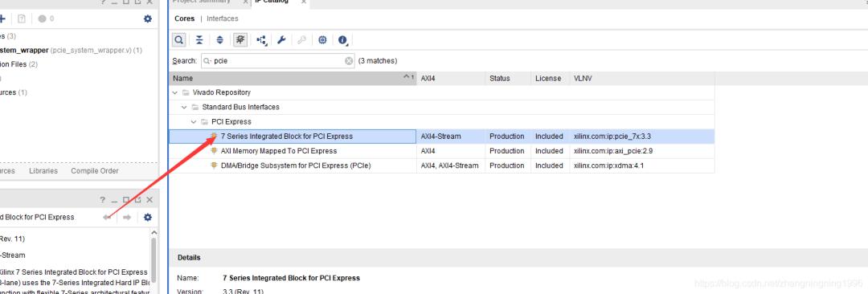Open the blue info icon dropdown
This screenshot has height=294, width=868.
342,40
